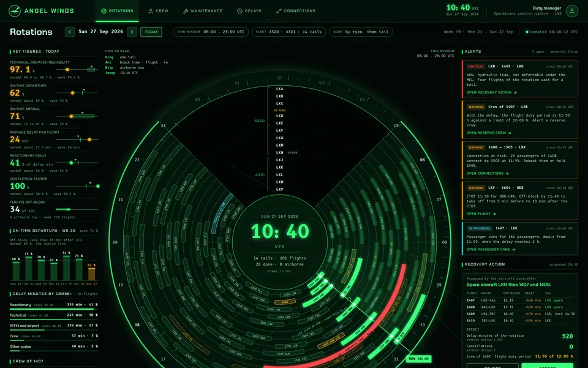
Task: Select tail LKF in the legend
Action: pyautogui.click(x=279, y=130)
